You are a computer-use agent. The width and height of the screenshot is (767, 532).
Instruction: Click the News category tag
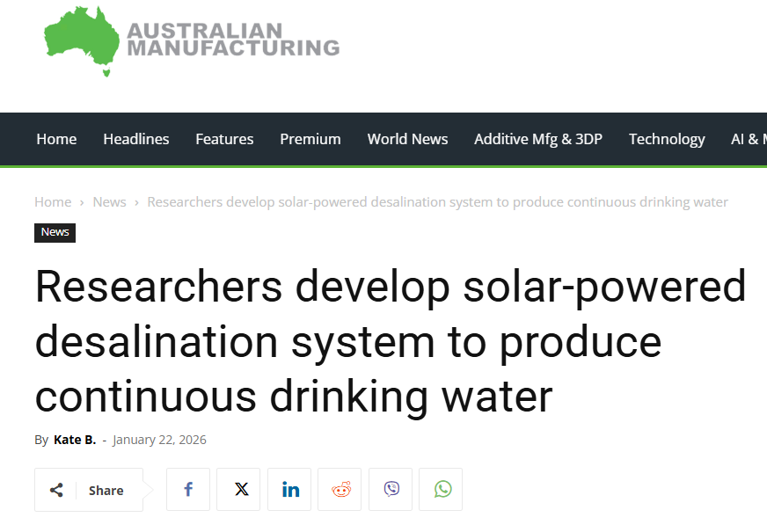click(x=55, y=232)
